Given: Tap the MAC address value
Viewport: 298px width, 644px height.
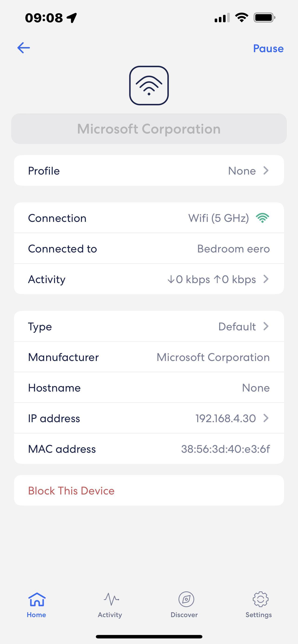Looking at the screenshot, I should [x=225, y=449].
